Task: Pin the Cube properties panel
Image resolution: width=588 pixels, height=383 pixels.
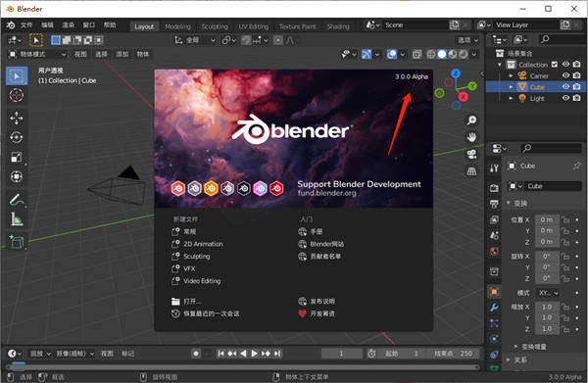Action: [x=577, y=166]
